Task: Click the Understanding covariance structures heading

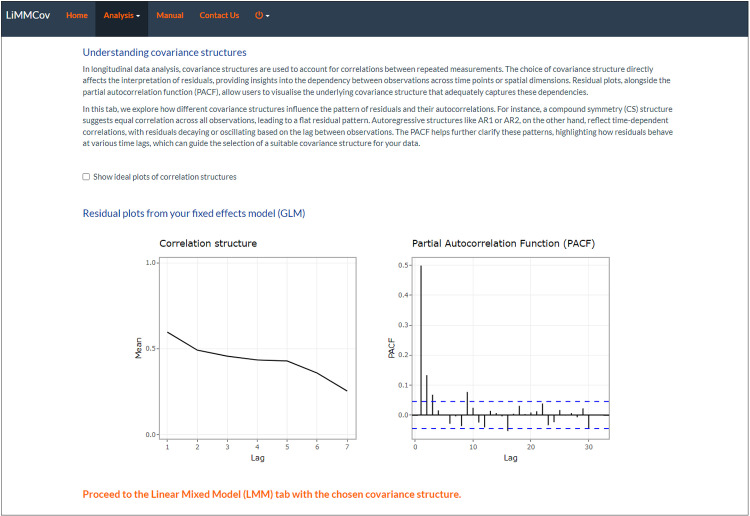Action: pos(165,53)
